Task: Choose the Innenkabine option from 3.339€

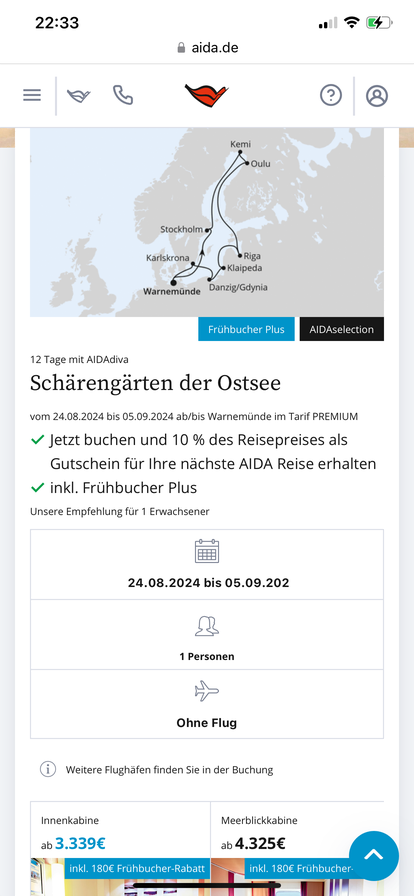Action: [x=120, y=833]
